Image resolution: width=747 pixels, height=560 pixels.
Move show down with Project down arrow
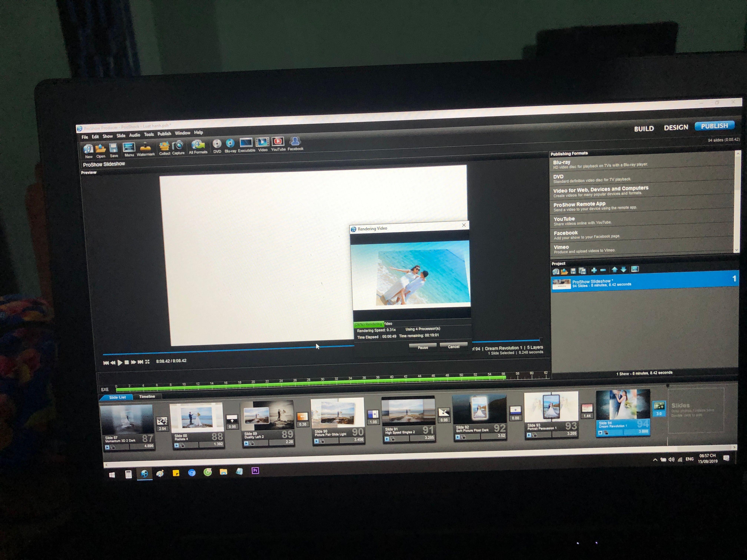pyautogui.click(x=624, y=269)
